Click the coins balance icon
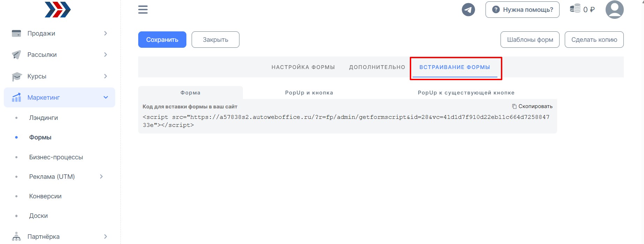The width and height of the screenshot is (644, 244). tap(575, 8)
